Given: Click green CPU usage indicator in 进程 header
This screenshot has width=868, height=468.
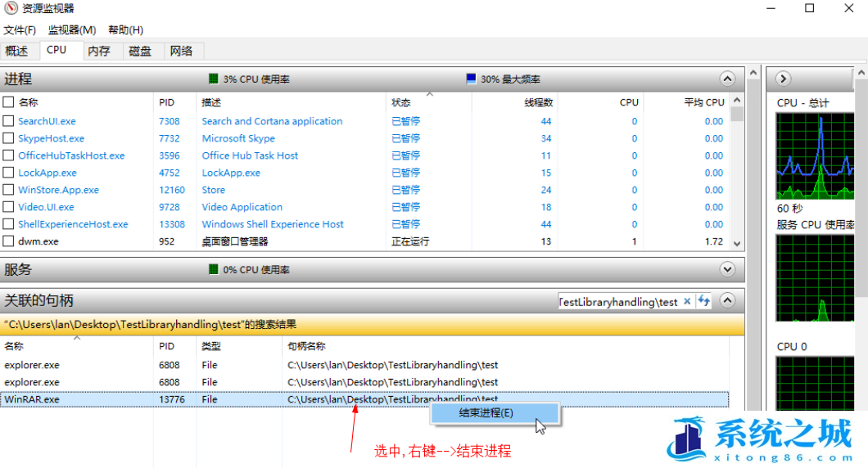Looking at the screenshot, I should [213, 79].
